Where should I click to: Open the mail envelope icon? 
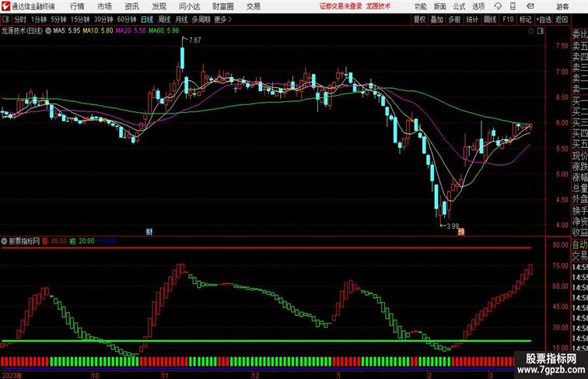[530, 6]
